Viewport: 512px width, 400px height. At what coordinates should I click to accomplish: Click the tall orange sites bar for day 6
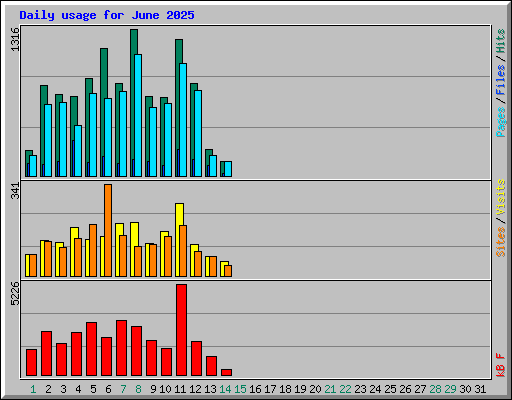[x=108, y=230]
